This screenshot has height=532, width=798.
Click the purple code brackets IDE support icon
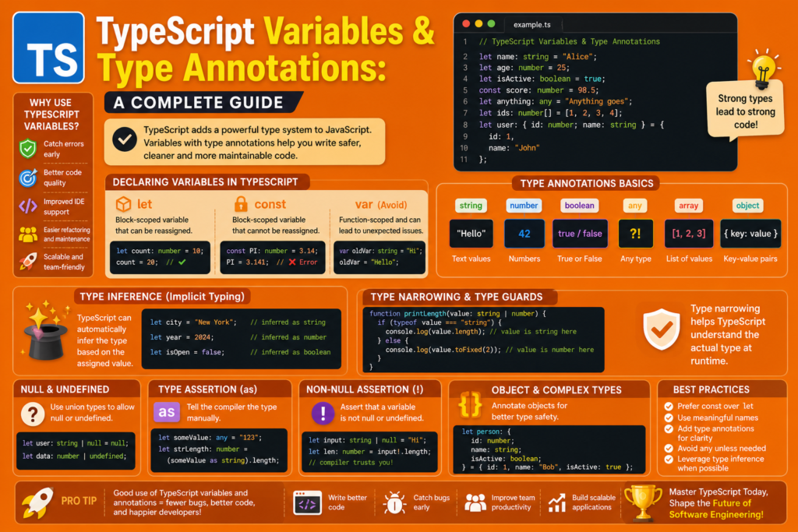point(28,206)
